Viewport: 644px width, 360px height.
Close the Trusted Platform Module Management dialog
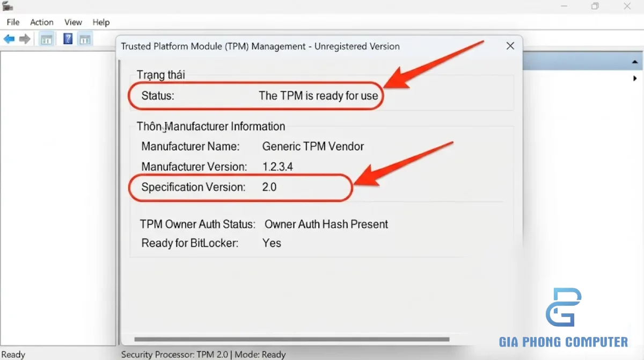[510, 46]
